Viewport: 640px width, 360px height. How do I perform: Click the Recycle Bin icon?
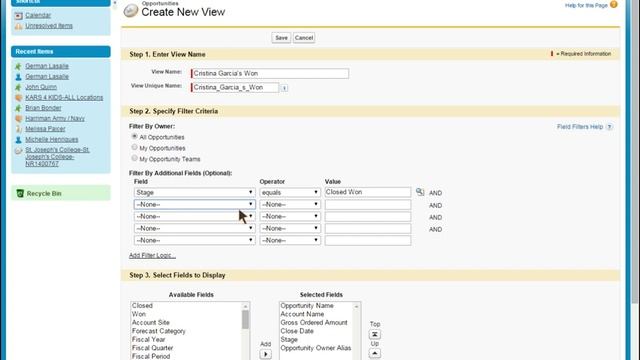click(20, 193)
